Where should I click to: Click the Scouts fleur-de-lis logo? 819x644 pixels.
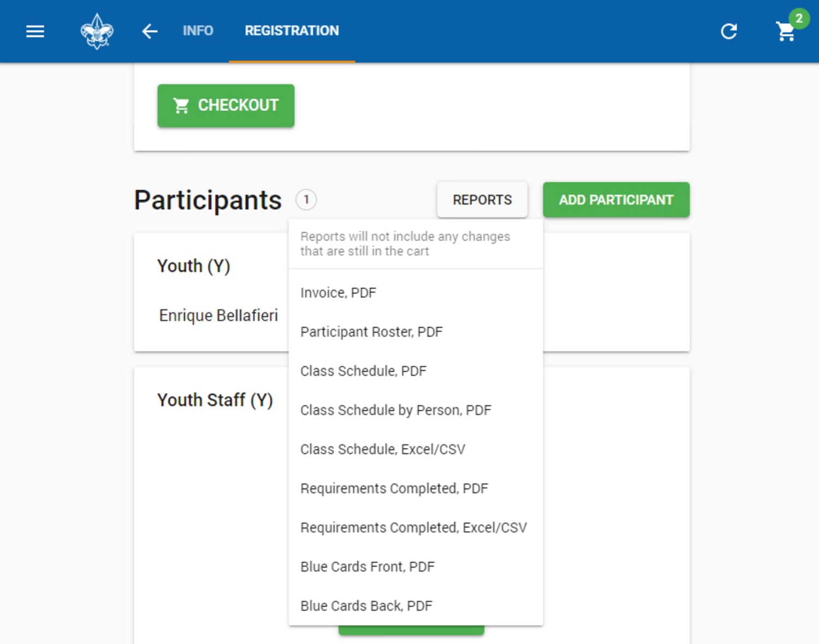pos(97,31)
